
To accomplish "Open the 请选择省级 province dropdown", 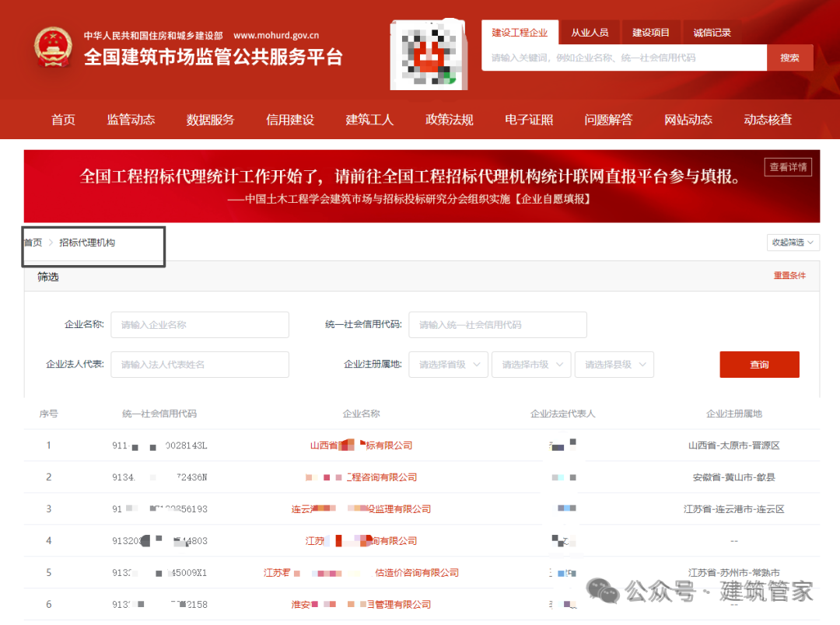I will tap(448, 364).
